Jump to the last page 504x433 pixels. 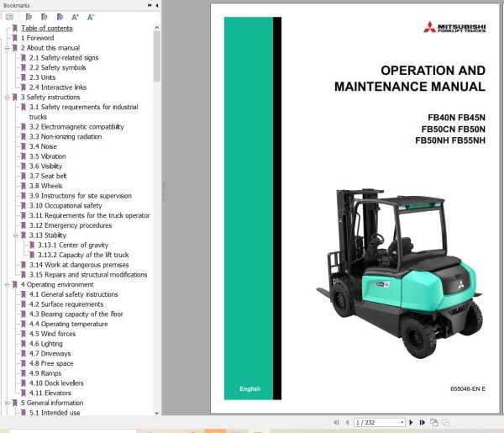tap(422, 422)
